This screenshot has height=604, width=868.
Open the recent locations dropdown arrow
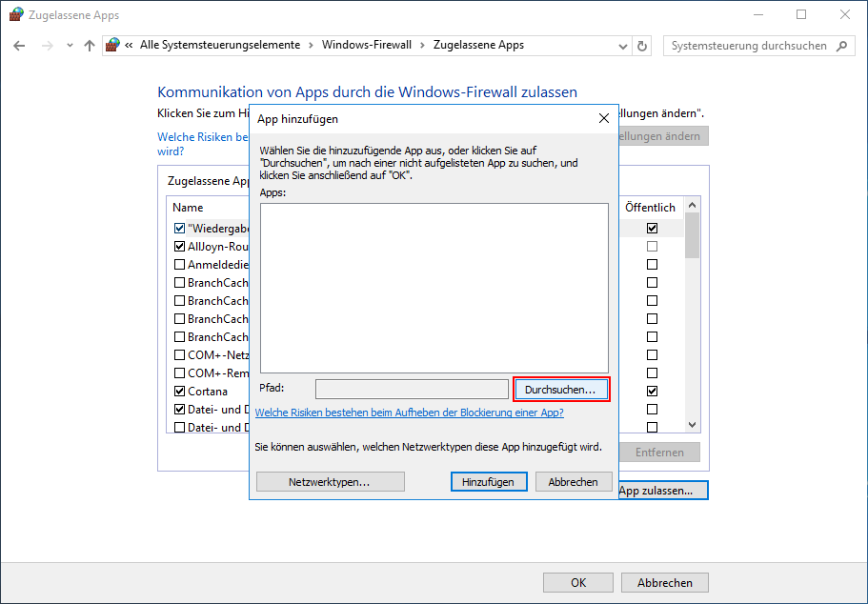click(x=70, y=46)
